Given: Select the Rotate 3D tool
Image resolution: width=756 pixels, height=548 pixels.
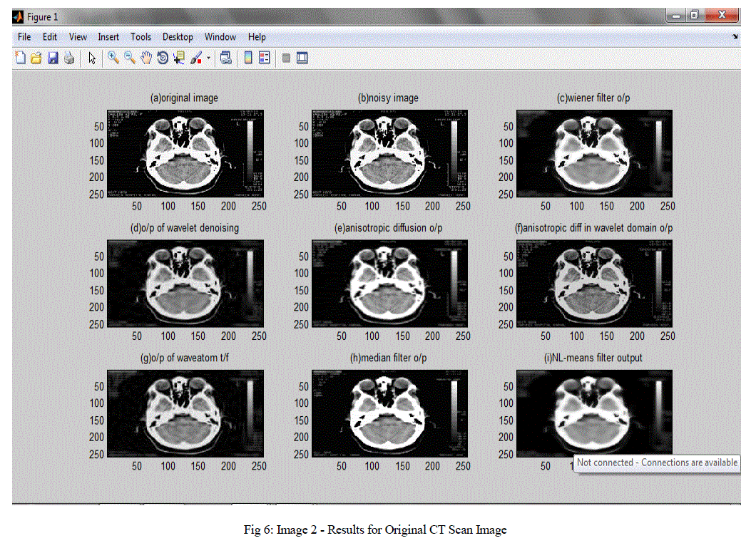Looking at the screenshot, I should 163,58.
